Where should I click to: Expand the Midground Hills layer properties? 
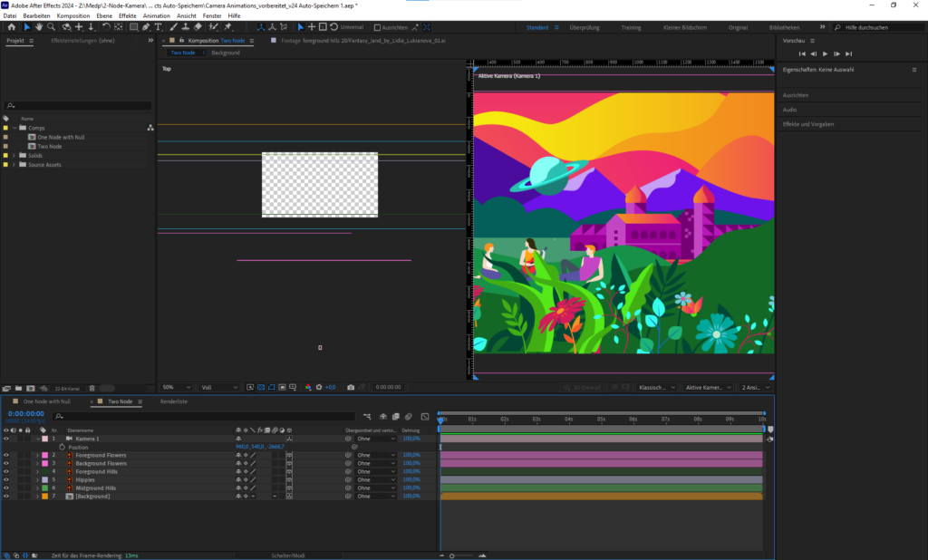(x=37, y=488)
